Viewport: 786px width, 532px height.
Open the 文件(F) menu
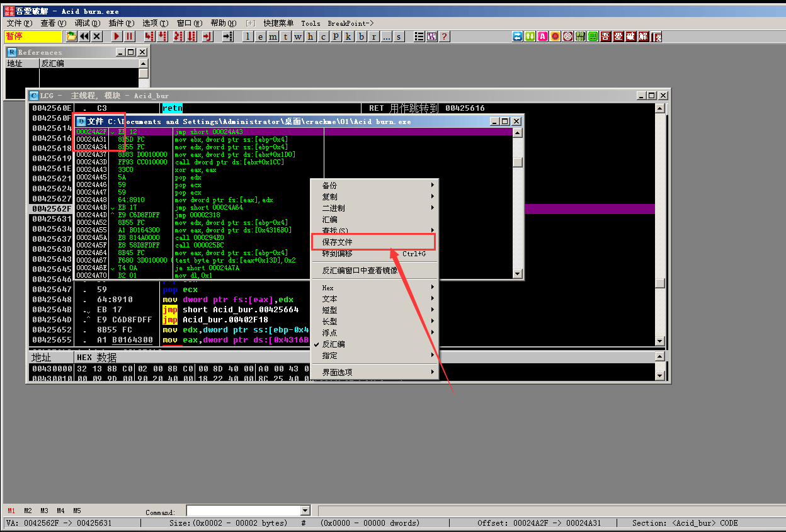tap(19, 23)
